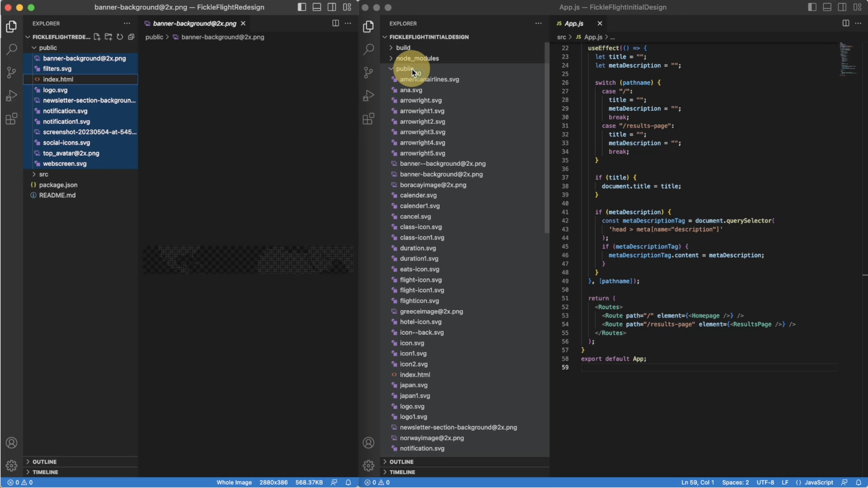
Task: Expand the build folder
Action: tap(403, 47)
